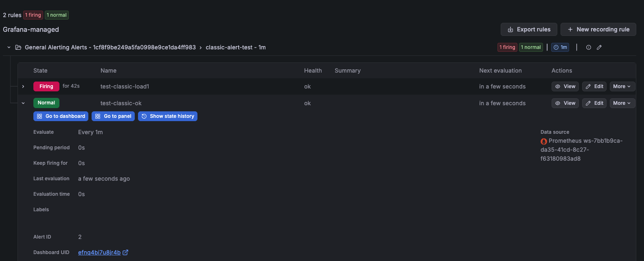Screen dimensions: 644x261
Task: Collapse the General Alerting Alerts folder group
Action: (x=9, y=47)
